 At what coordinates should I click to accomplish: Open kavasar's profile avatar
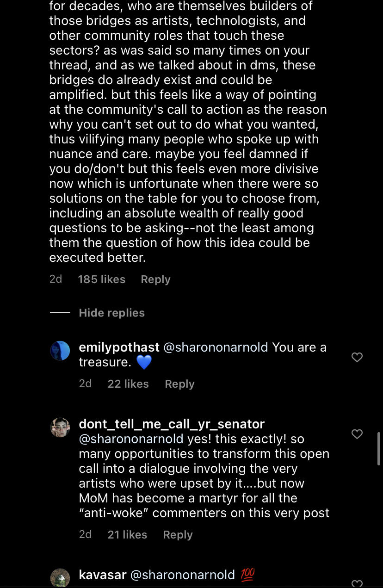pos(60,578)
